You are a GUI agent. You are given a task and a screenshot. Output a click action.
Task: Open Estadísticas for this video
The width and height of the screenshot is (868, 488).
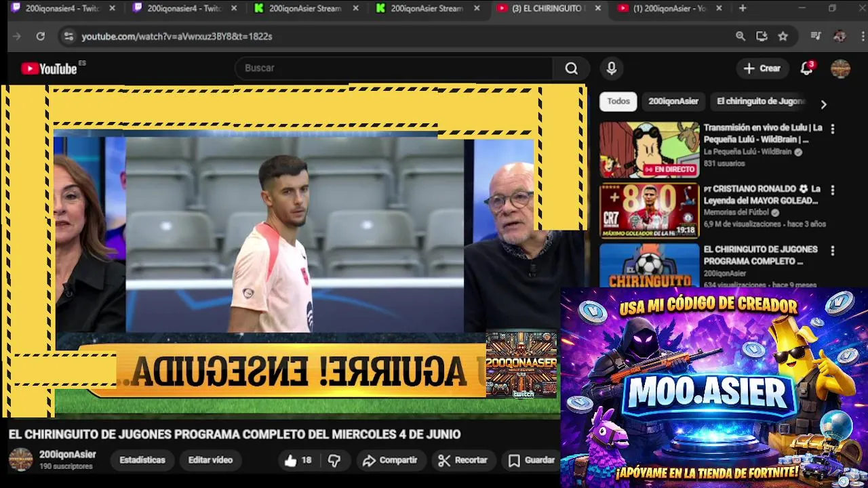(x=142, y=460)
